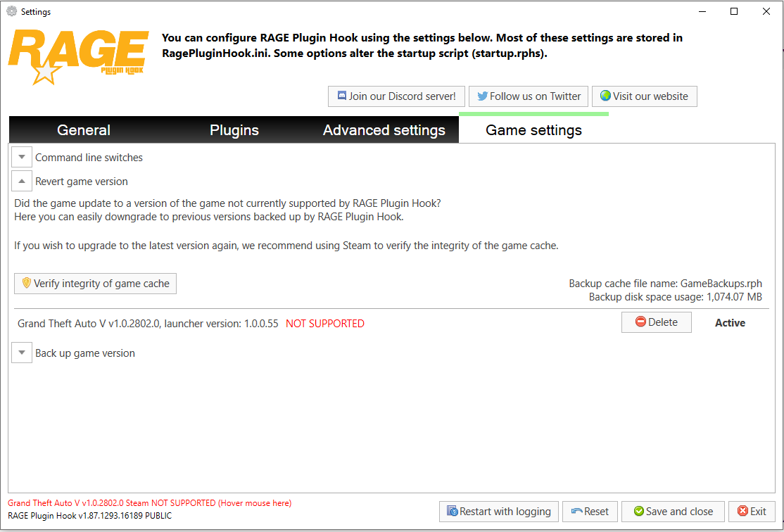Image resolution: width=784 pixels, height=532 pixels.
Task: Click Revert game version label text
Action: [x=82, y=182]
